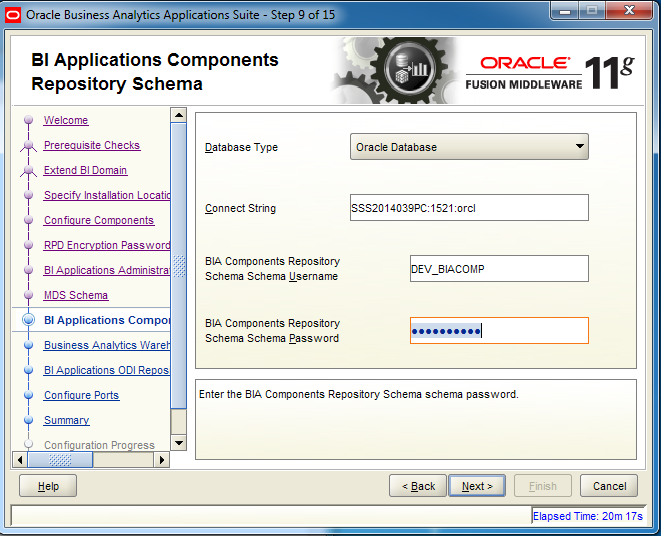
Task: Click the Configure Ports step bullet
Action: [28, 395]
